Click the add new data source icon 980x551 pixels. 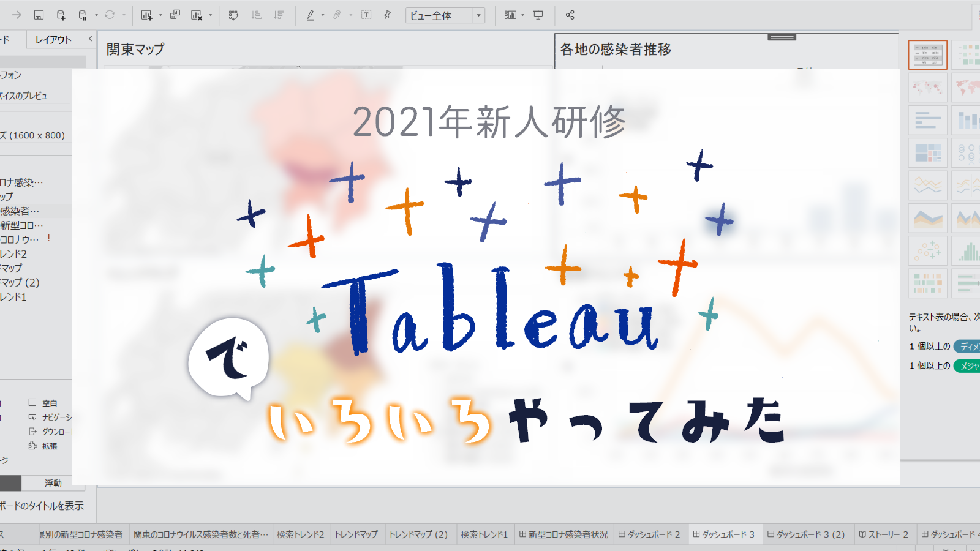pyautogui.click(x=61, y=15)
